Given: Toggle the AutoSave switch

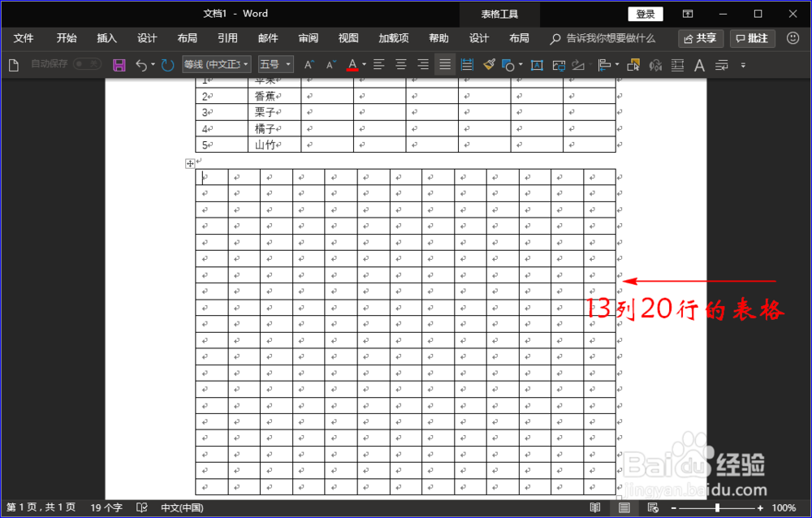Looking at the screenshot, I should [87, 63].
